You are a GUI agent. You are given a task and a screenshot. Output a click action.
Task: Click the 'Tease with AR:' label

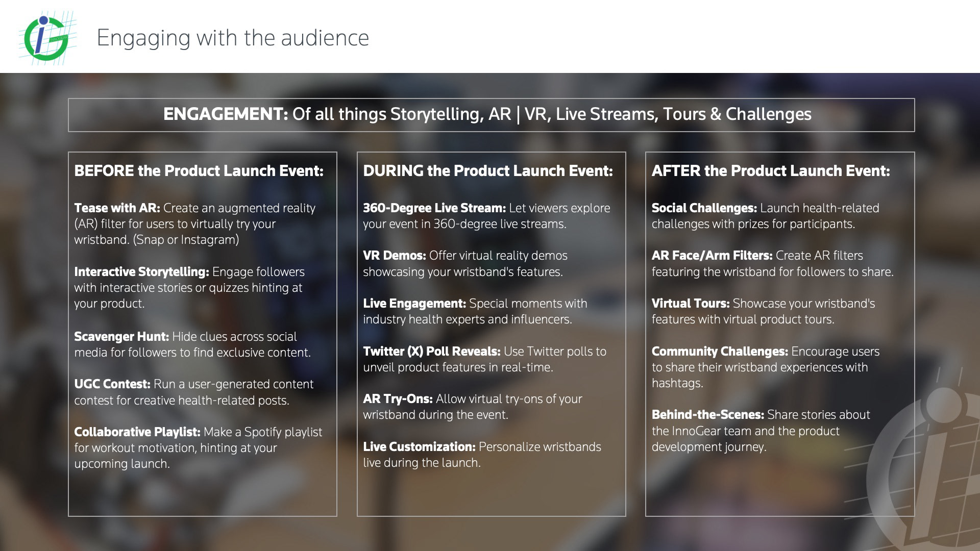(117, 208)
